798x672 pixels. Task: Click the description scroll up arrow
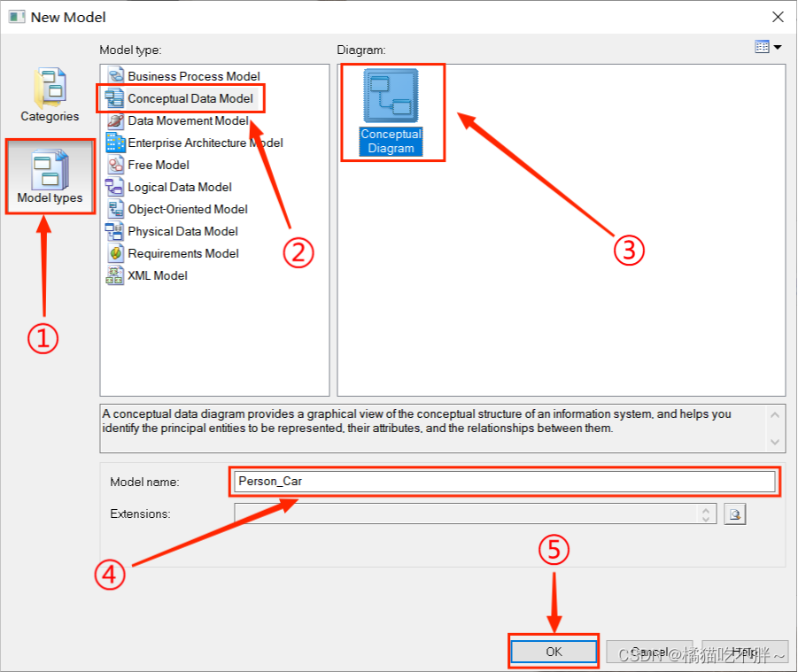coord(775,415)
